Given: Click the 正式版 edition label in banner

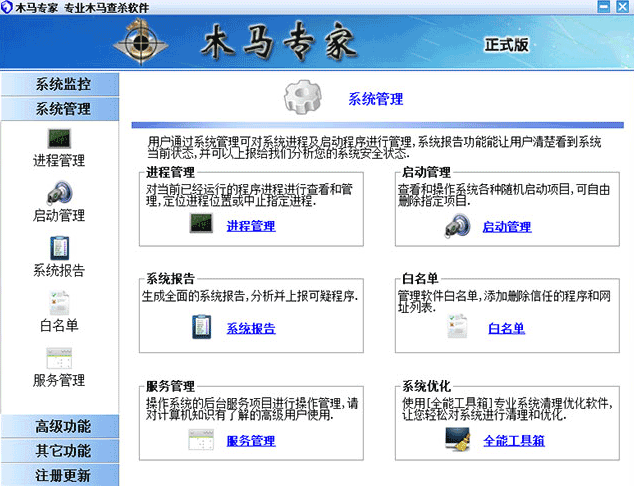Looking at the screenshot, I should click(x=507, y=45).
